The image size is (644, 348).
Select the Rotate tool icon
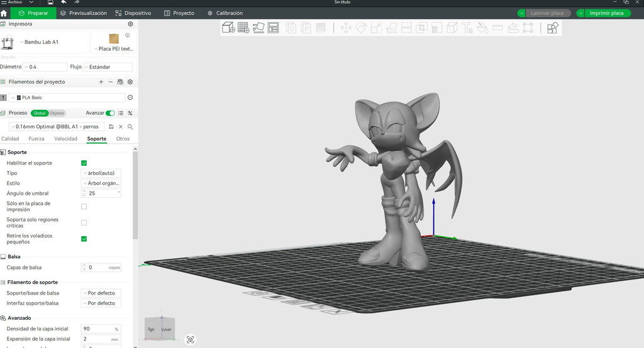[361, 28]
